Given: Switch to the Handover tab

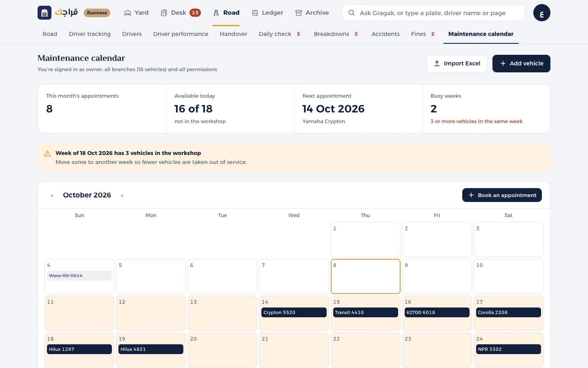Looking at the screenshot, I should [234, 34].
